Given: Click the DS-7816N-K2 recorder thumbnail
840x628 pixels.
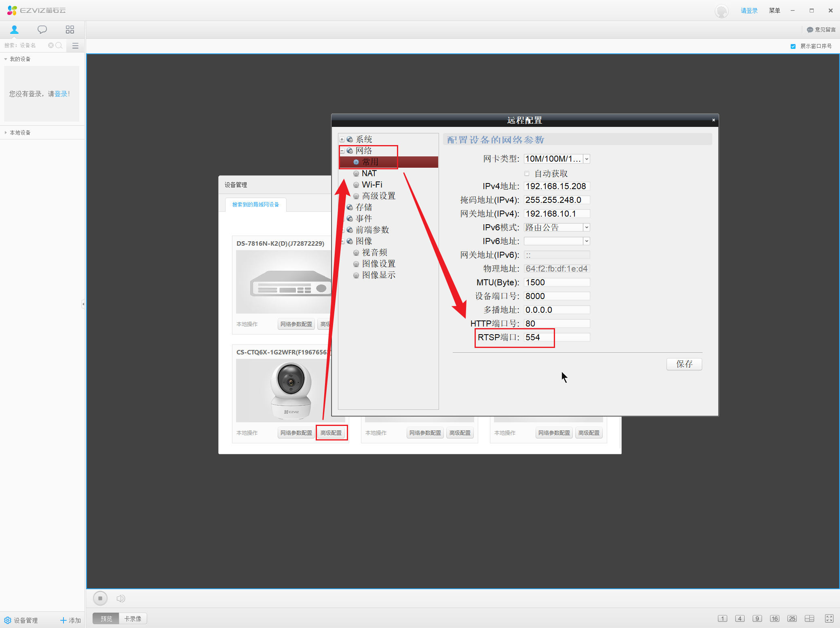Looking at the screenshot, I should tap(284, 282).
